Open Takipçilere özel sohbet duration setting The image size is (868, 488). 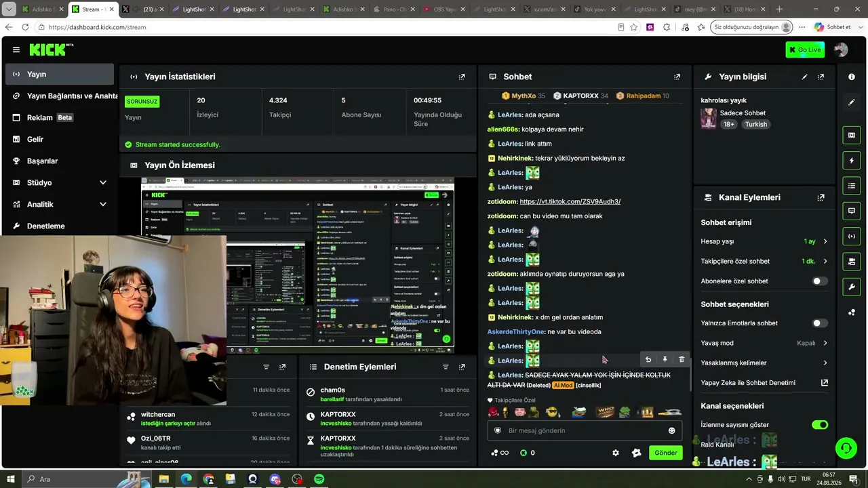point(764,261)
